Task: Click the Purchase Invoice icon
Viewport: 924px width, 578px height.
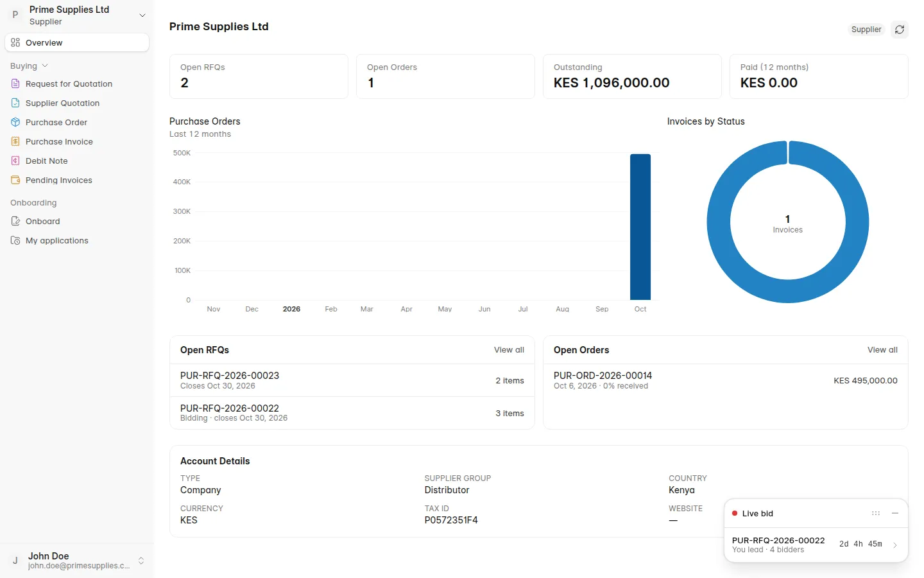Action: 15,141
